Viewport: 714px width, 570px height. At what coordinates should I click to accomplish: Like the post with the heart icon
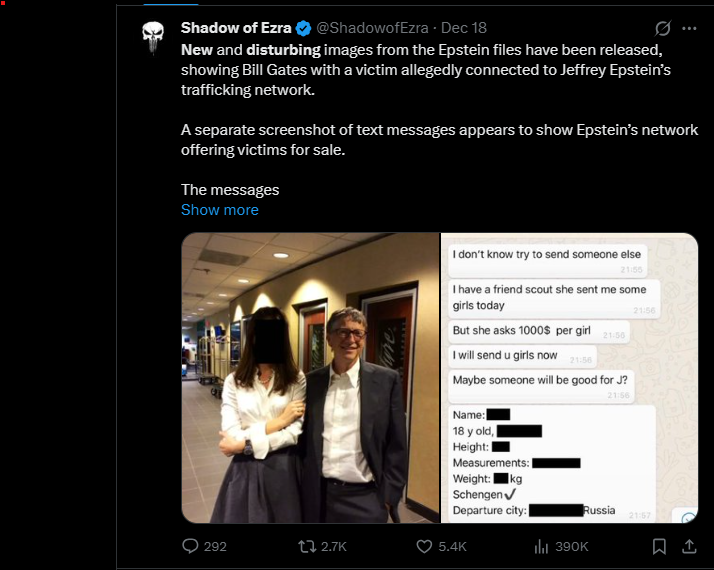coord(423,546)
